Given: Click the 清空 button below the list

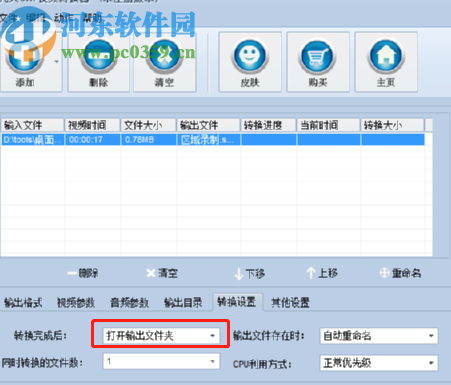Looking at the screenshot, I should click(x=162, y=273).
